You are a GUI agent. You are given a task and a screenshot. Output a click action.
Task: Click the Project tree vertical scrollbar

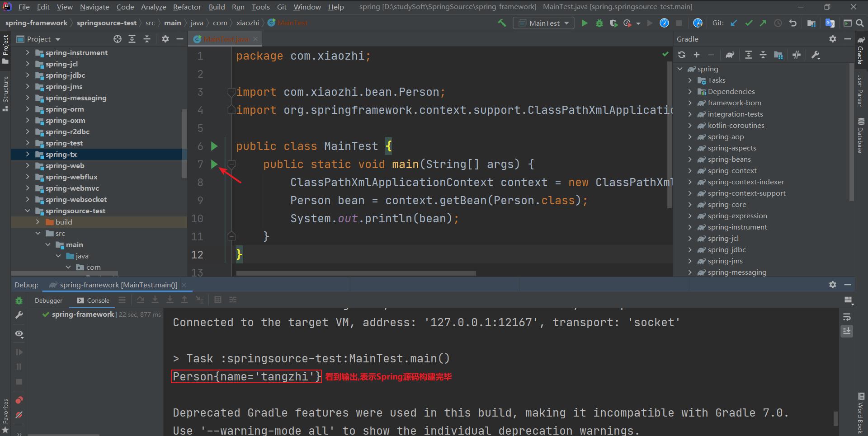coord(184,143)
